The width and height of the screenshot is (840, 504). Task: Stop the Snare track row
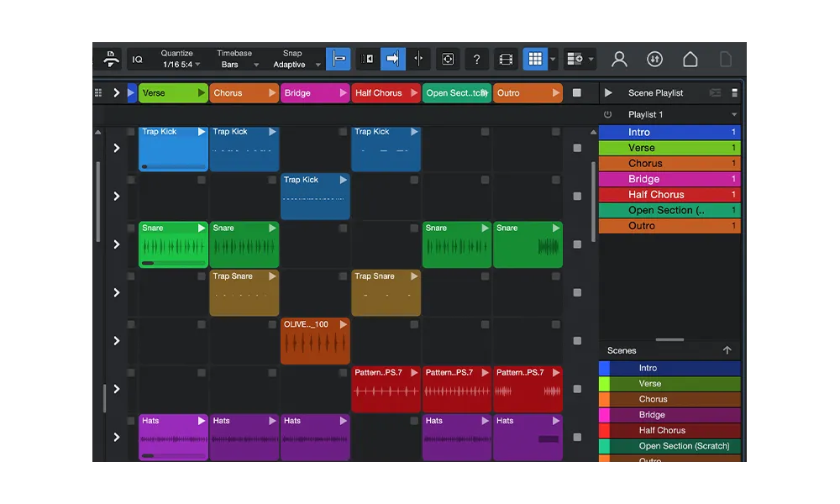point(577,244)
